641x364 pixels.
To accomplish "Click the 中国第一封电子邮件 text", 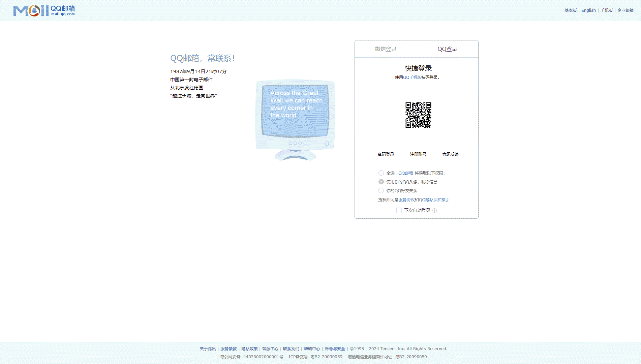I will (x=191, y=80).
